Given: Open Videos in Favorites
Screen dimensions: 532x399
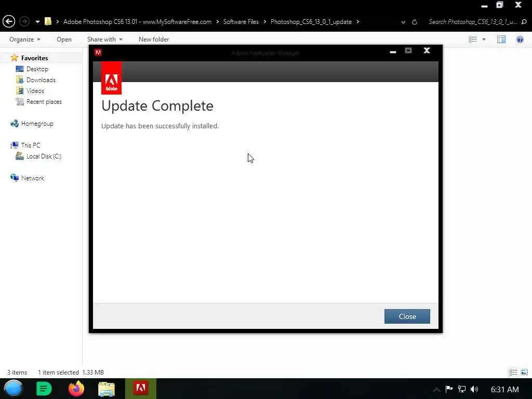Looking at the screenshot, I should click(x=35, y=90).
